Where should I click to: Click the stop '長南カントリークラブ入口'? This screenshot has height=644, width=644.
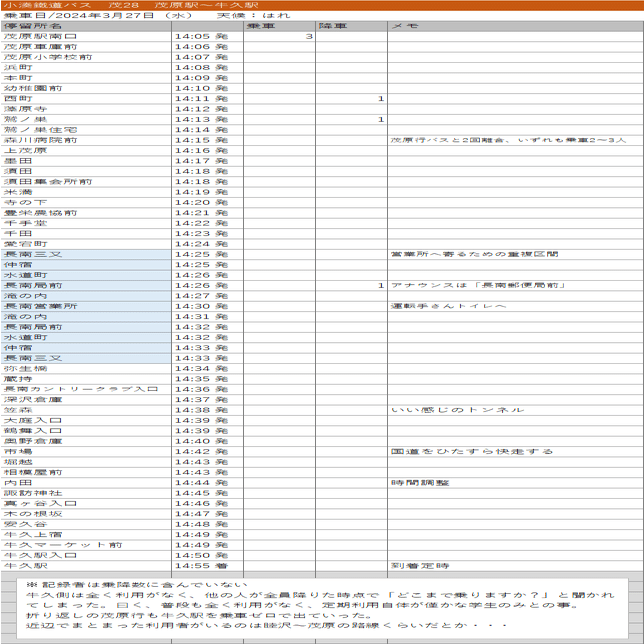click(80, 389)
